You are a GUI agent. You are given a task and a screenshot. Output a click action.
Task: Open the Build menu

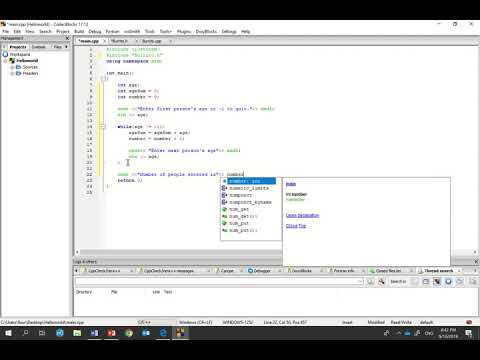point(79,31)
